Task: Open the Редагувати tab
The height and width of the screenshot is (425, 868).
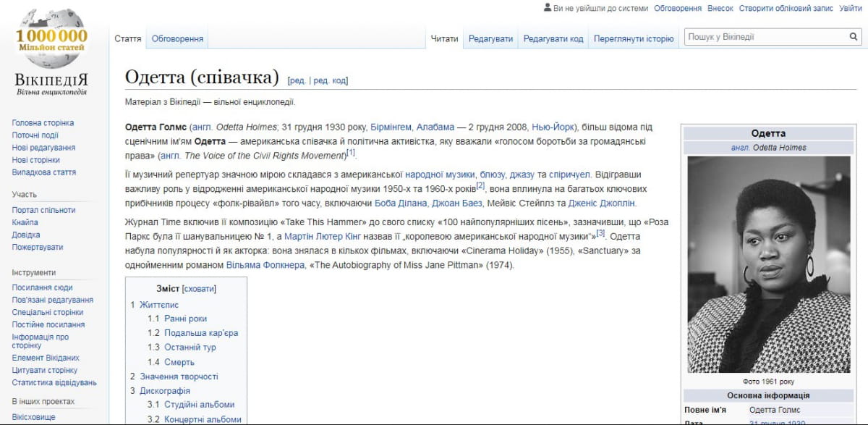Action: [490, 38]
